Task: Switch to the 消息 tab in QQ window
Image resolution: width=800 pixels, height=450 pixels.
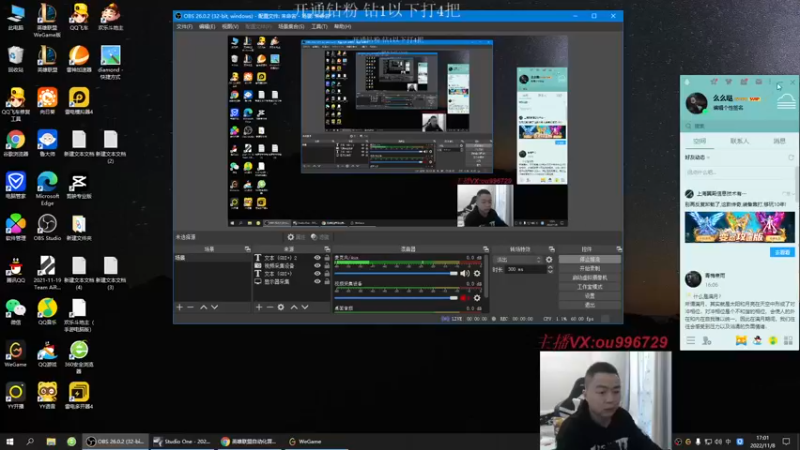Action: [x=779, y=141]
